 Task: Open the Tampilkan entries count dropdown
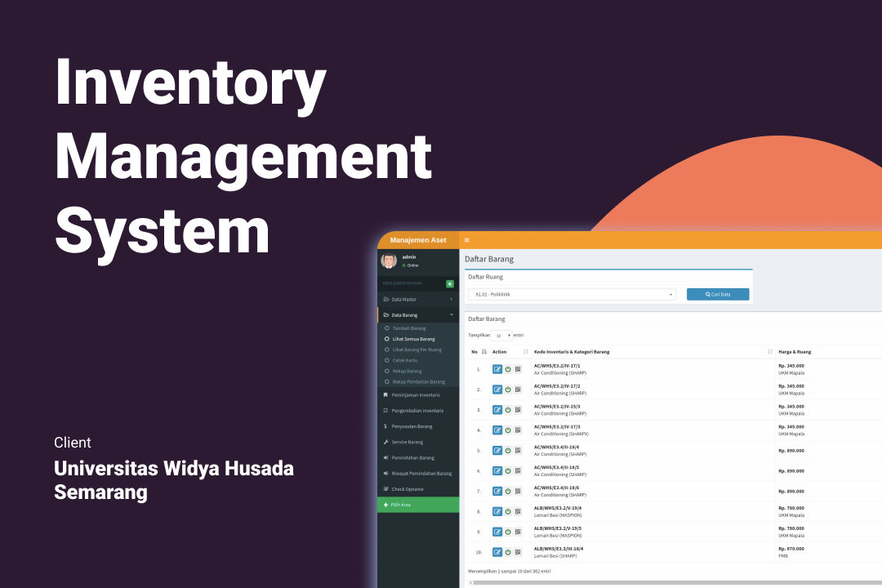[x=502, y=335]
